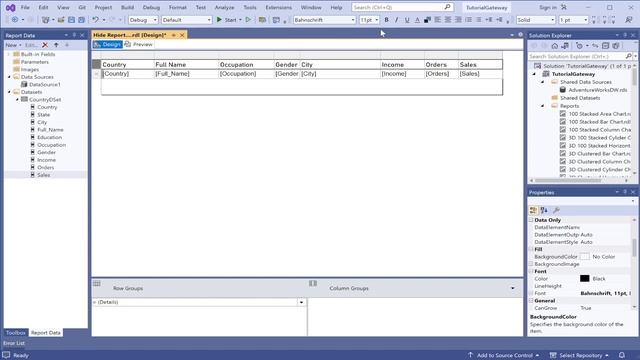
Task: Open the Format menu
Action: click(x=178, y=7)
